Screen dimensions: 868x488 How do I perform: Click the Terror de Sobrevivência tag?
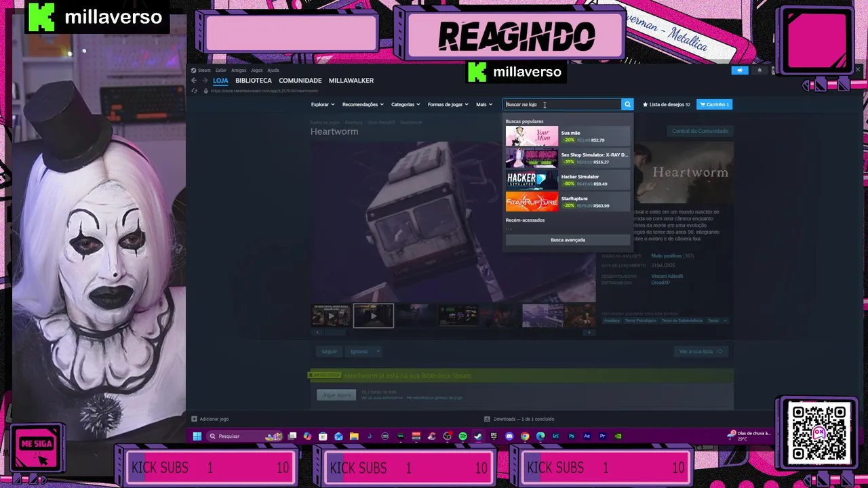(682, 321)
